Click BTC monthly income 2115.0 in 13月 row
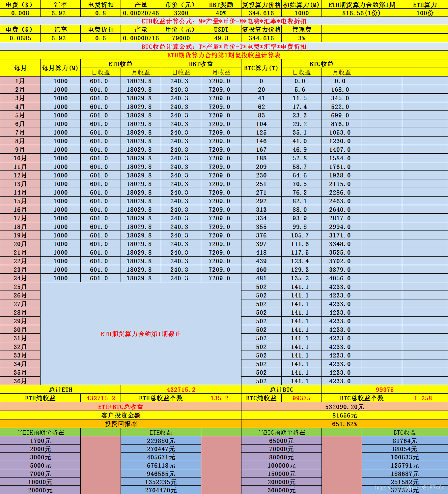This screenshot has width=448, height=494. (x=342, y=184)
